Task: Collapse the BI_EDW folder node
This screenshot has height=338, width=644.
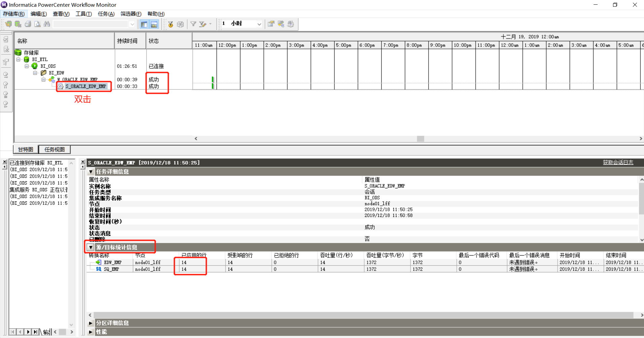Action: [x=35, y=73]
